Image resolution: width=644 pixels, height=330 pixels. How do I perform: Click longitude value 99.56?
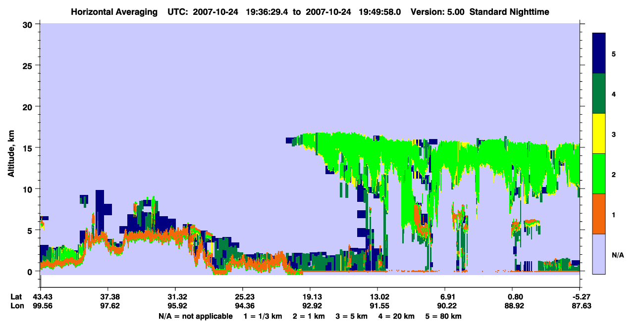pyautogui.click(x=41, y=306)
